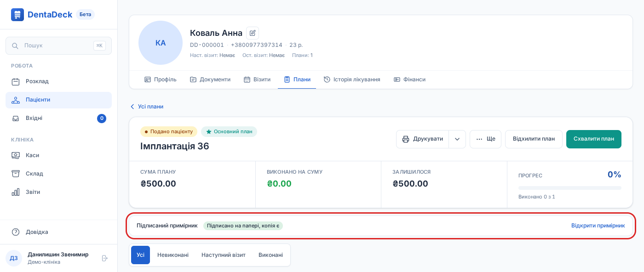Click the Вхідні inbox tray icon

point(16,118)
